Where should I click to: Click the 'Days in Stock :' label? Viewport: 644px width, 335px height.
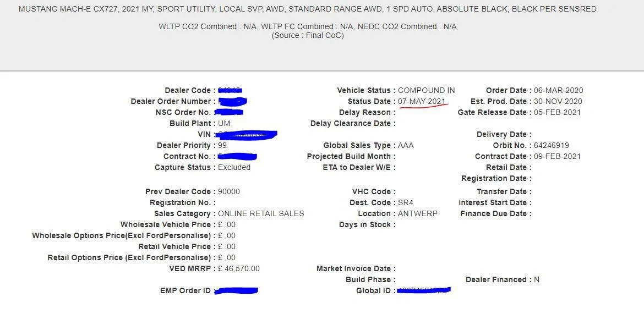click(367, 225)
